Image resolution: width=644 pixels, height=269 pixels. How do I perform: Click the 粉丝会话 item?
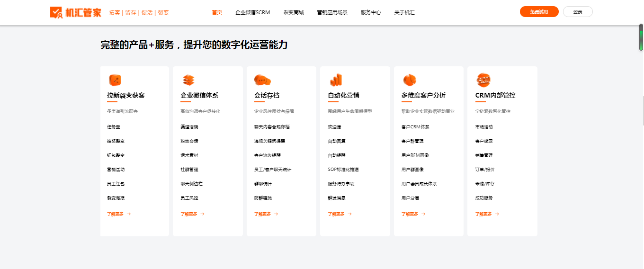click(x=189, y=141)
